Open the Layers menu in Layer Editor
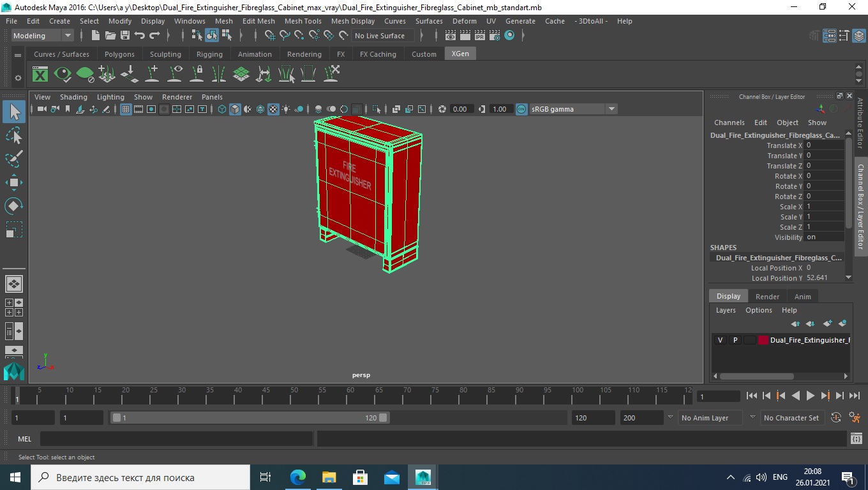Image resolution: width=868 pixels, height=490 pixels. pos(726,310)
